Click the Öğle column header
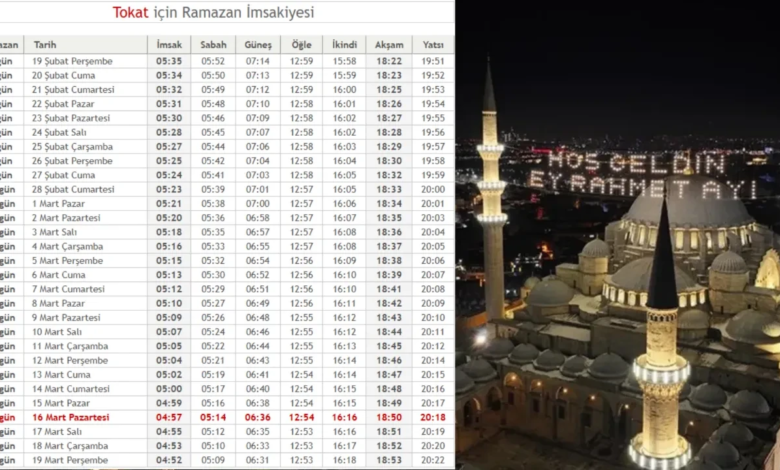 click(301, 45)
